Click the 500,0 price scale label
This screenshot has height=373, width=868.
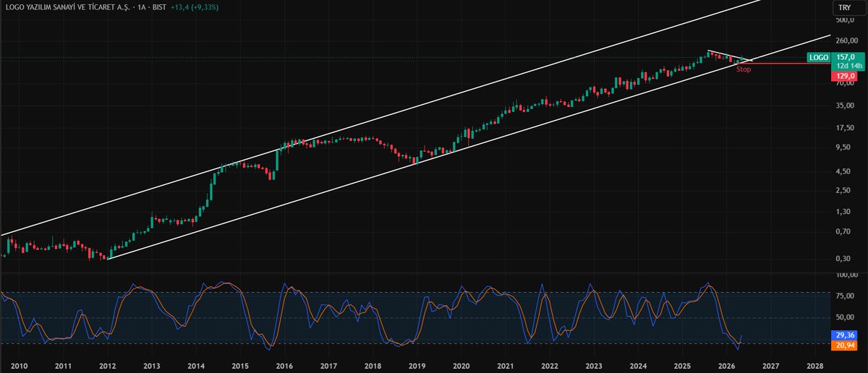pos(846,20)
